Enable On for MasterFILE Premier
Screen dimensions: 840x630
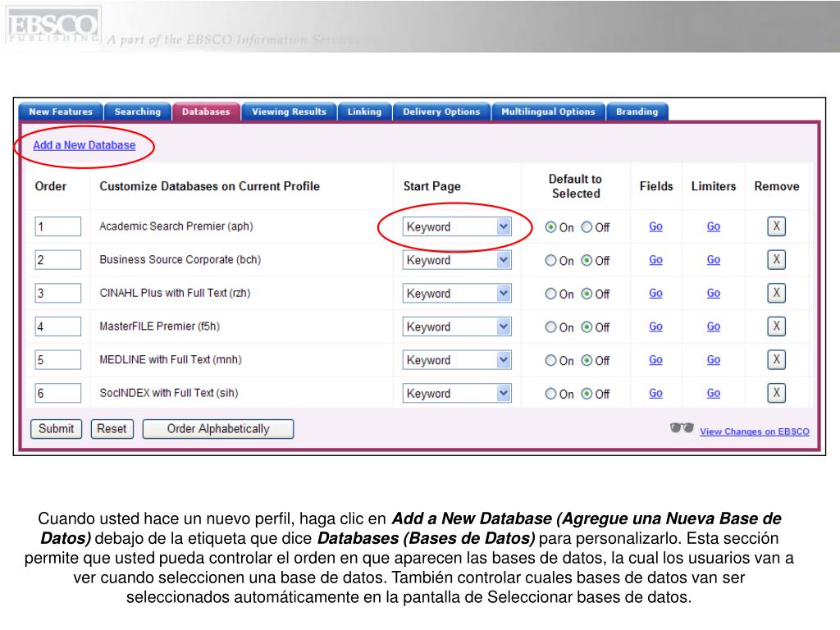pyautogui.click(x=550, y=326)
